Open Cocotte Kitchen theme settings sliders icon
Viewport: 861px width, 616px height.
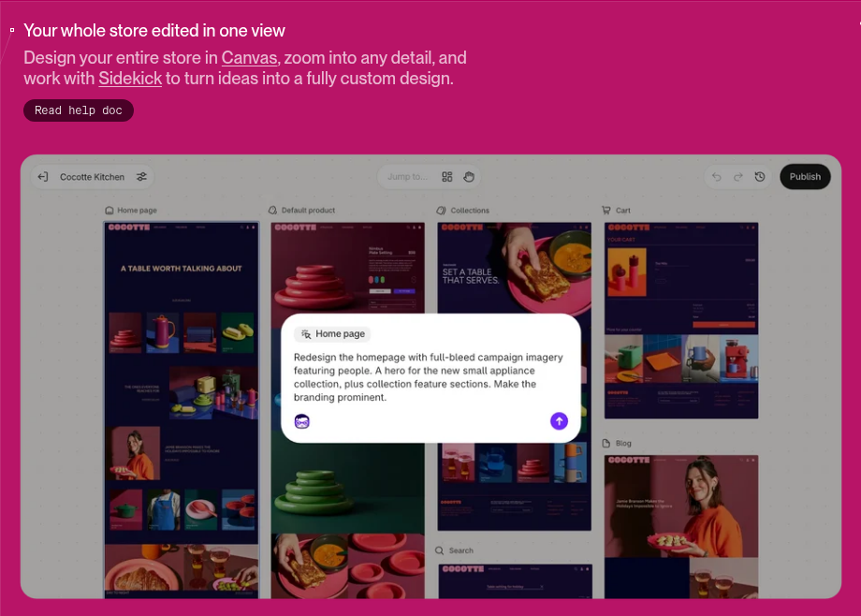coord(141,177)
